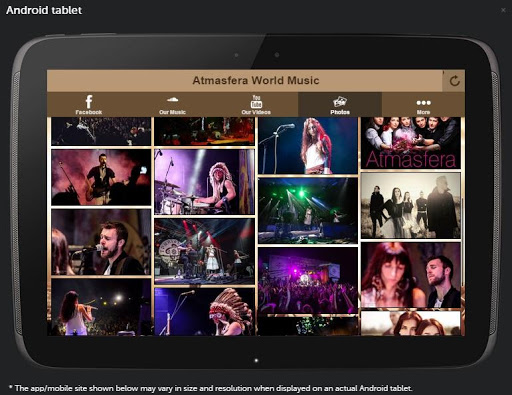This screenshot has height=395, width=512.
Task: Open headdress performer with microphone photo
Action: pyautogui.click(x=204, y=312)
